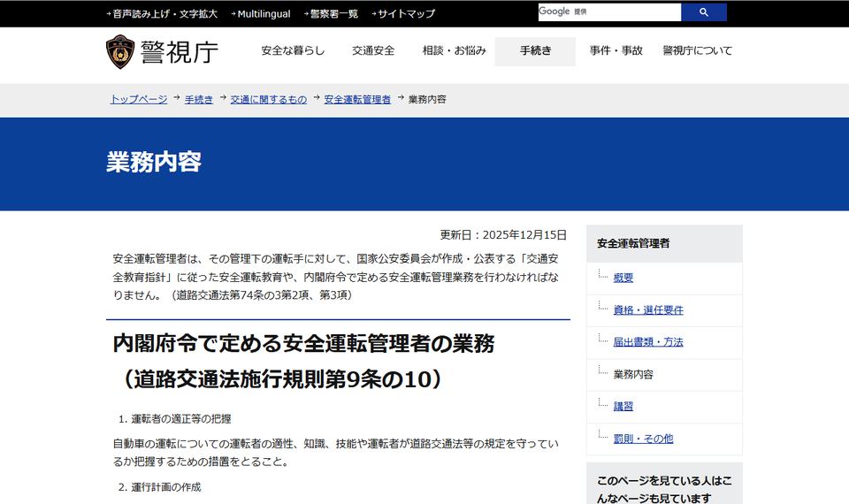
Task: Go to 交通に関するもの breadcrumb
Action: pos(269,100)
